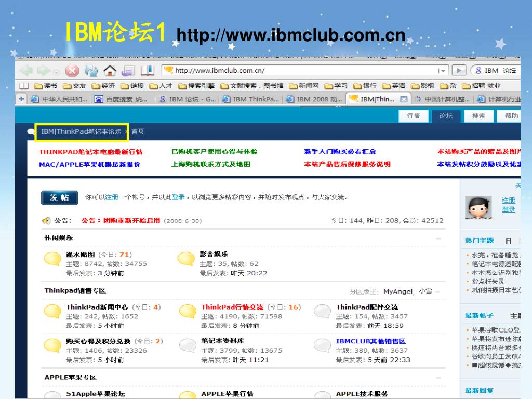Image resolution: width=532 pixels, height=399 pixels.
Task: Open the 招聘 就业 bookmark folder
Action: (481, 86)
